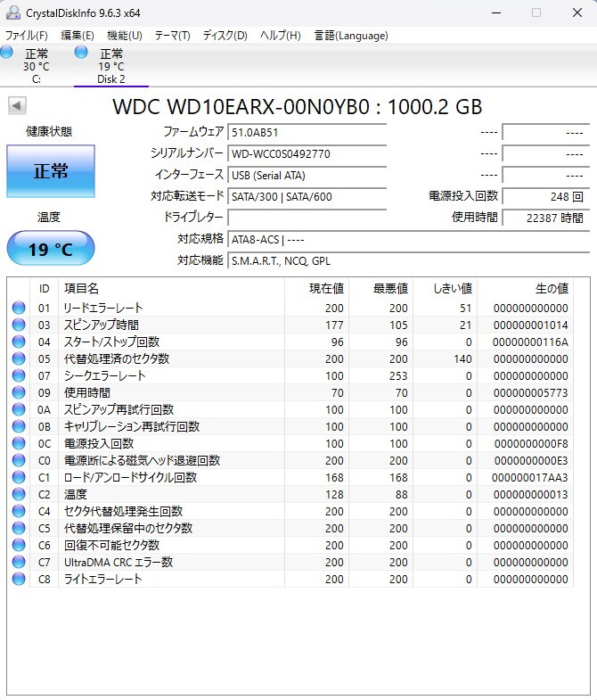Open the ファイル(F) menu
The height and width of the screenshot is (700, 597).
click(x=27, y=36)
